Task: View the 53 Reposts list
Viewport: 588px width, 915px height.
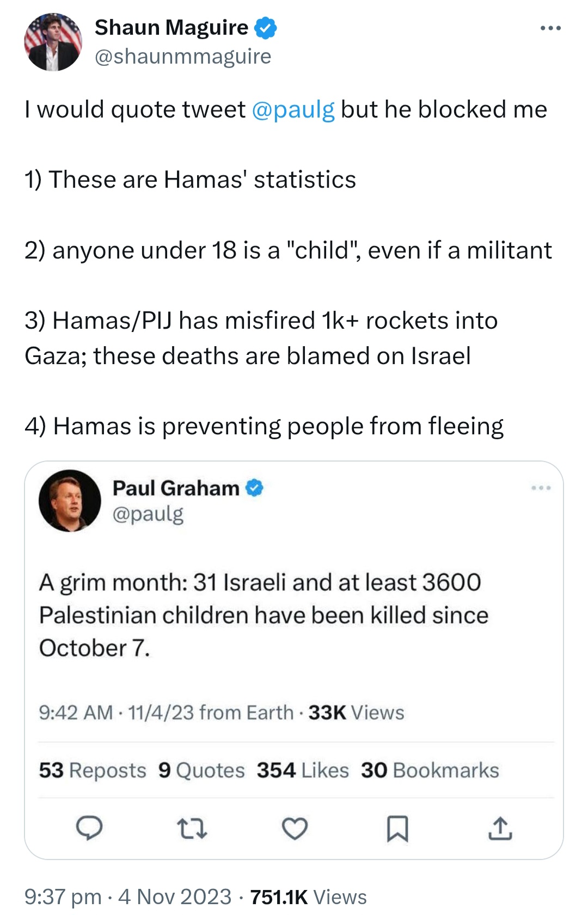Action: 93,770
